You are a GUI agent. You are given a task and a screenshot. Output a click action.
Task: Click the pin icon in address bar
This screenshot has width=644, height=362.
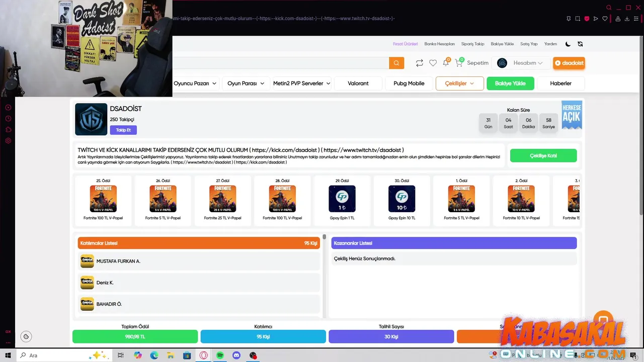click(x=569, y=19)
